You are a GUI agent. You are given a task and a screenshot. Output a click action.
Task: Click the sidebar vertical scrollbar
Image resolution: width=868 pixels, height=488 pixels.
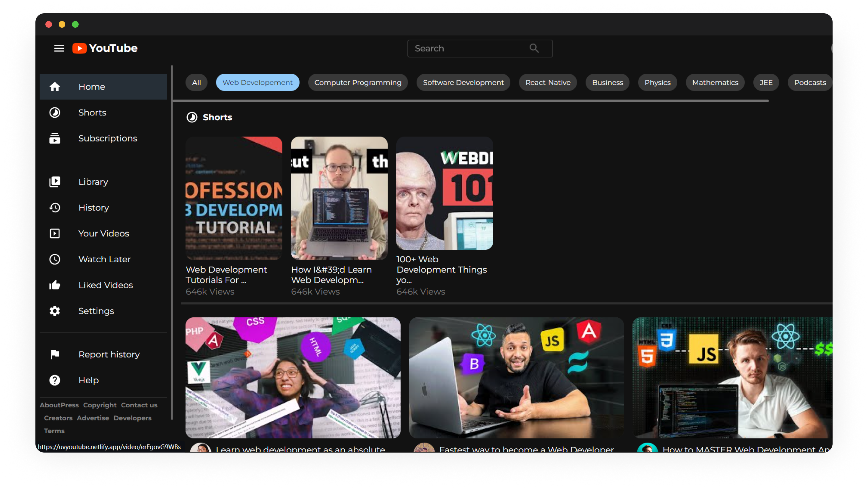[x=172, y=243]
